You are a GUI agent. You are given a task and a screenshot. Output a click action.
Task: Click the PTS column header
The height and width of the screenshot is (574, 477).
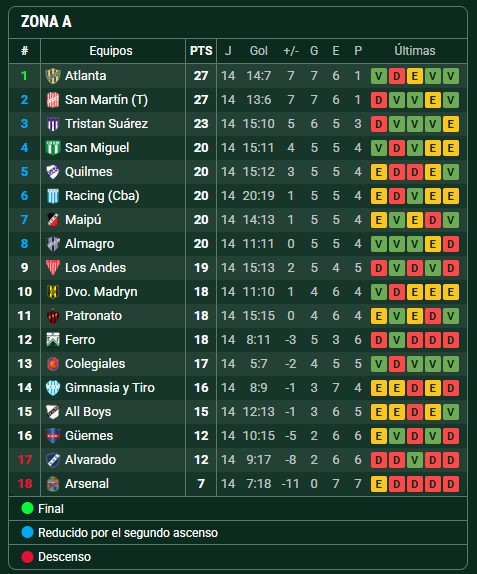click(x=201, y=51)
